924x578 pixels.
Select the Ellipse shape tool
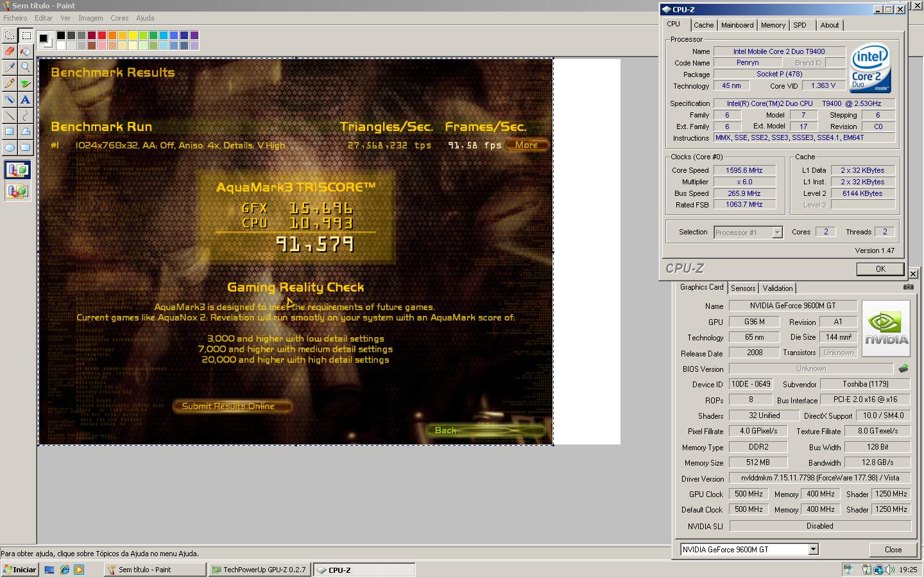pos(10,147)
